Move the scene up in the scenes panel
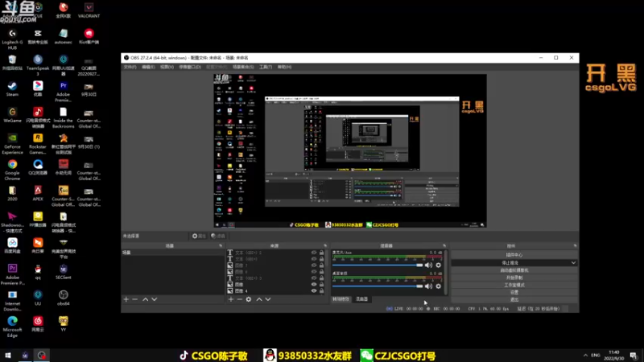The width and height of the screenshot is (644, 362). click(146, 299)
